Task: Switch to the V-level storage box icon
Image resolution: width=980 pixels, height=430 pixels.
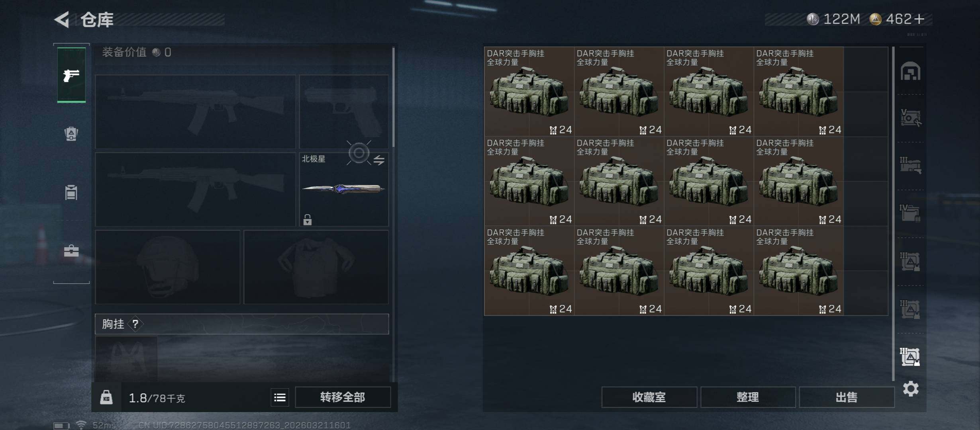Action: [x=911, y=118]
